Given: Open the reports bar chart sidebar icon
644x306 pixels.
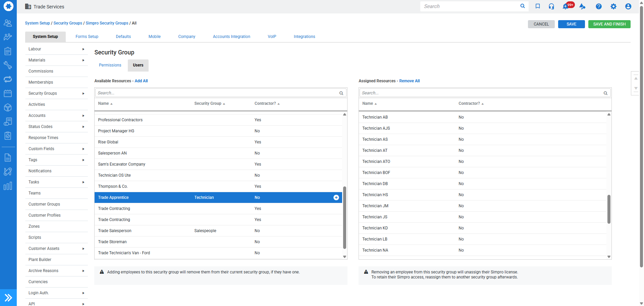Looking at the screenshot, I should (x=8, y=186).
